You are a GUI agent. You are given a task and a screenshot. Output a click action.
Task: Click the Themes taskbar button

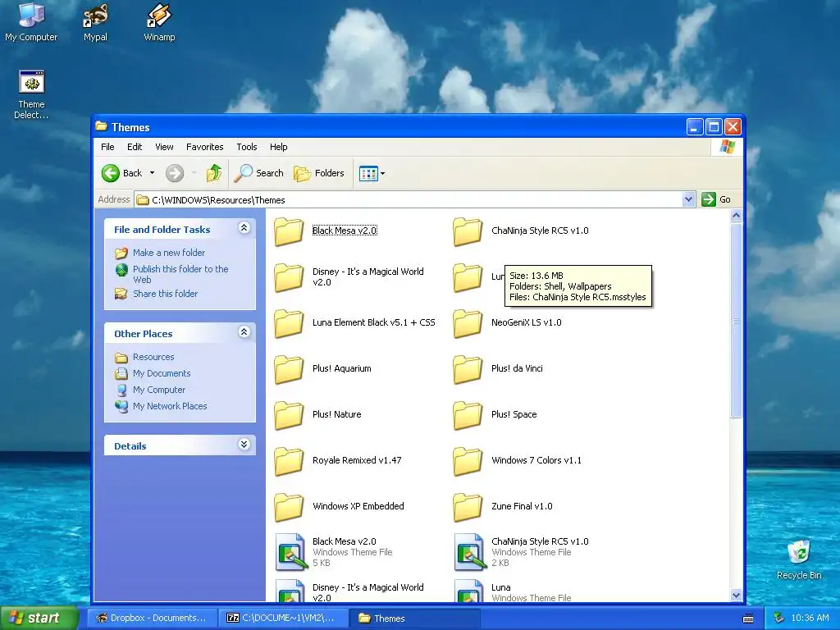pos(414,618)
